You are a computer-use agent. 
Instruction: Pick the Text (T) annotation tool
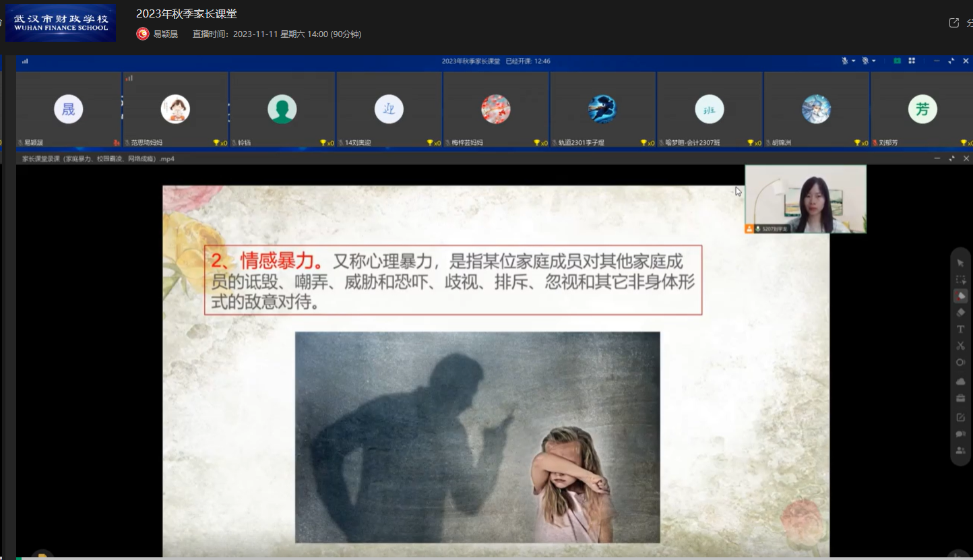(x=961, y=330)
